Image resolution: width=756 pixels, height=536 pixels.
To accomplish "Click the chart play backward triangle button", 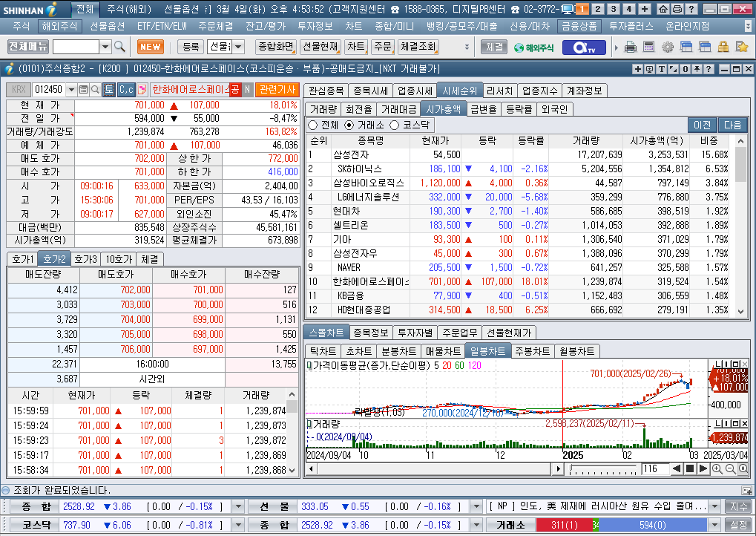I will pyautogui.click(x=677, y=468).
